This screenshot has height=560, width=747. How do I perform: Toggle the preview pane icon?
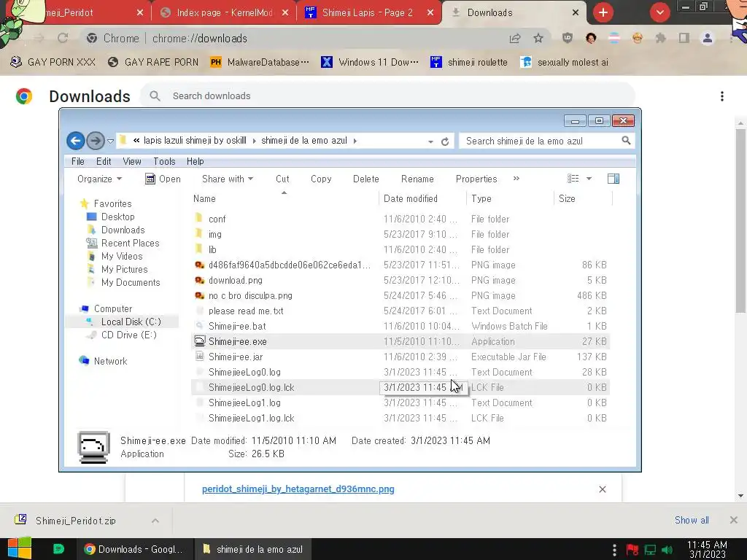(614, 179)
